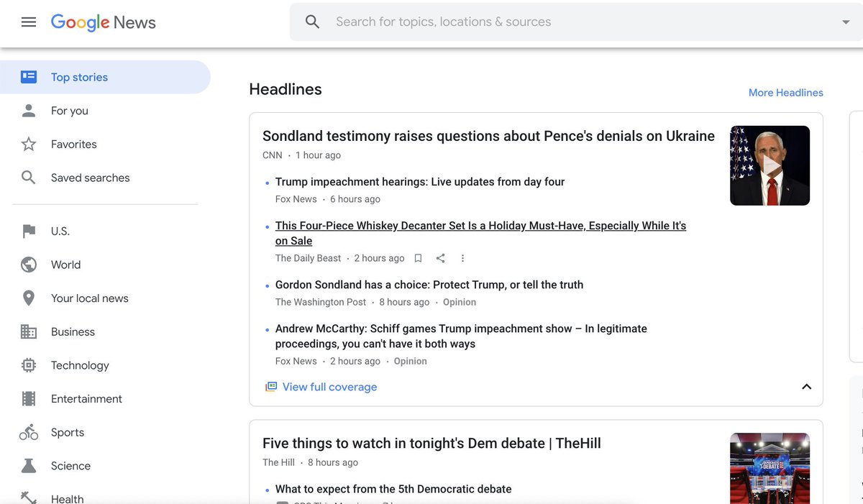Play the Pence video thumbnail
The width and height of the screenshot is (863, 504).
tap(770, 166)
